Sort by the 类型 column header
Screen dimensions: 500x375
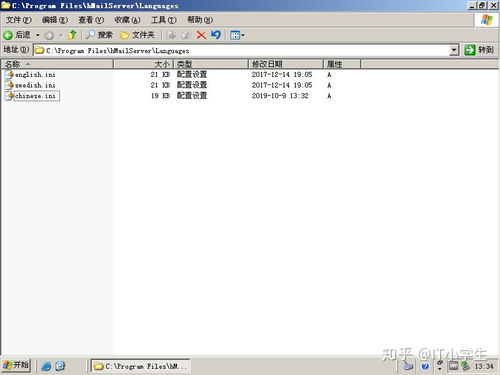point(211,64)
